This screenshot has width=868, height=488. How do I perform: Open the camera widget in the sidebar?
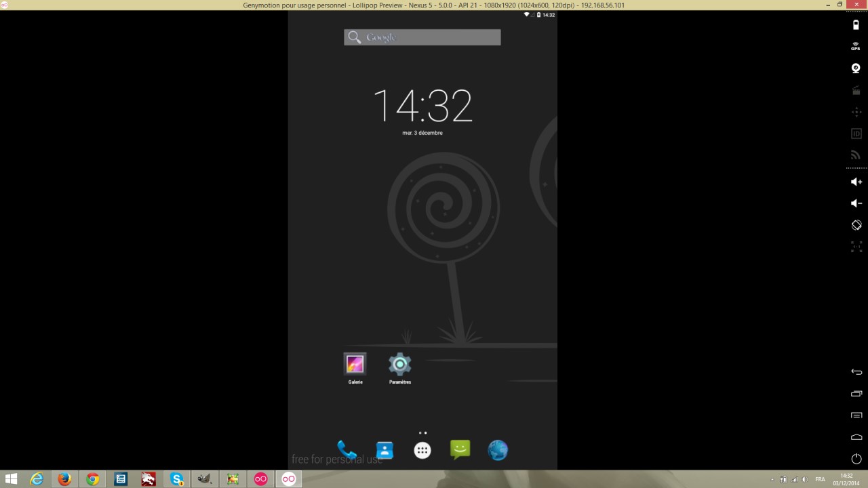855,68
